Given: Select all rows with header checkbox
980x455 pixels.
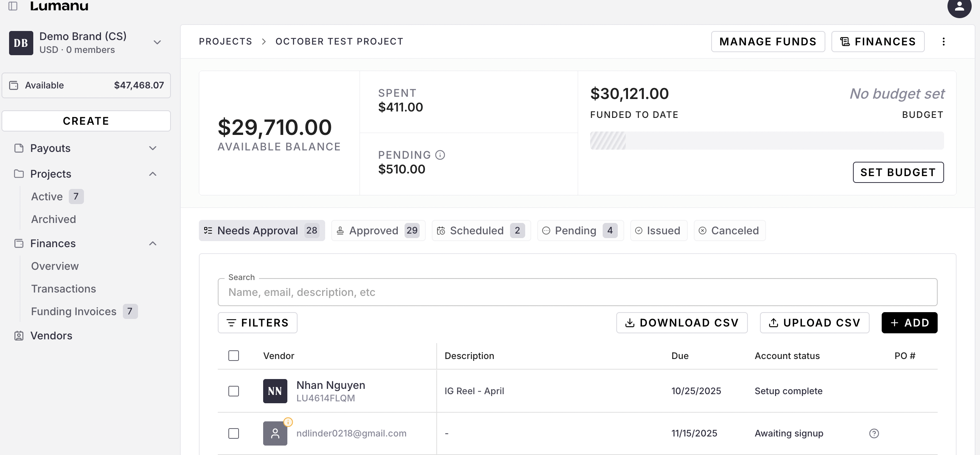Looking at the screenshot, I should (x=233, y=356).
